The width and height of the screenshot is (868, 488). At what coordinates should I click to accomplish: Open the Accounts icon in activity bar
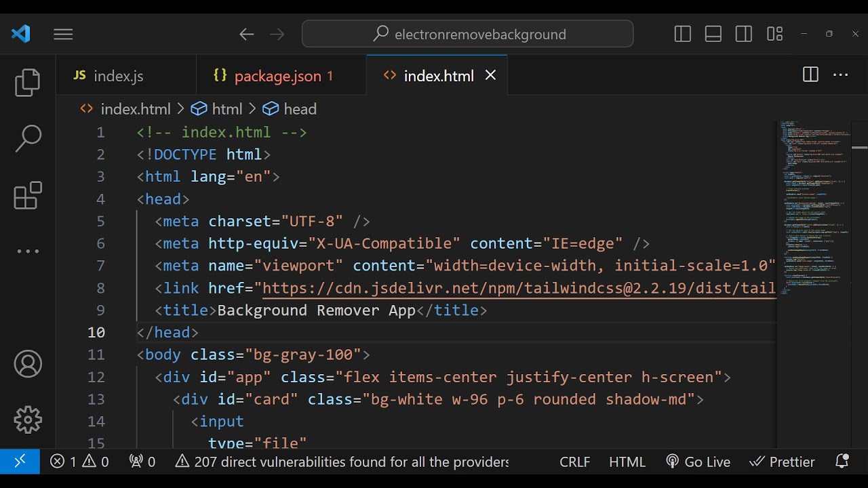tap(28, 365)
